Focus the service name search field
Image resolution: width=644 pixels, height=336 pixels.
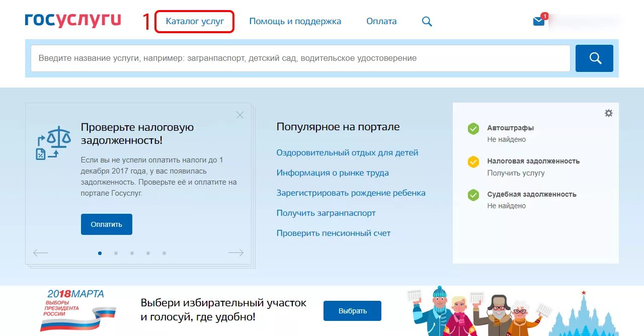click(300, 58)
